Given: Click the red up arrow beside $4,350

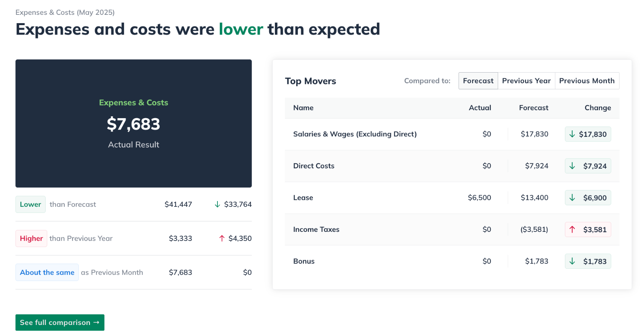Looking at the screenshot, I should (222, 238).
